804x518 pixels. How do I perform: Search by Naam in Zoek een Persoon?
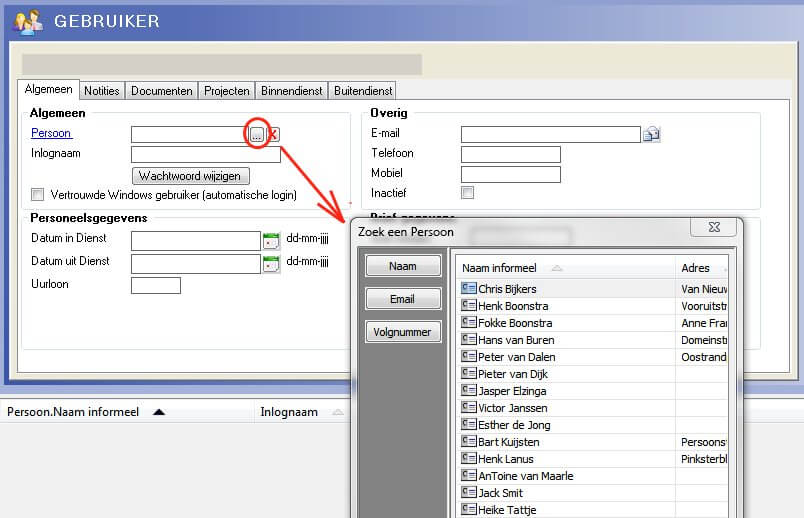point(403,266)
